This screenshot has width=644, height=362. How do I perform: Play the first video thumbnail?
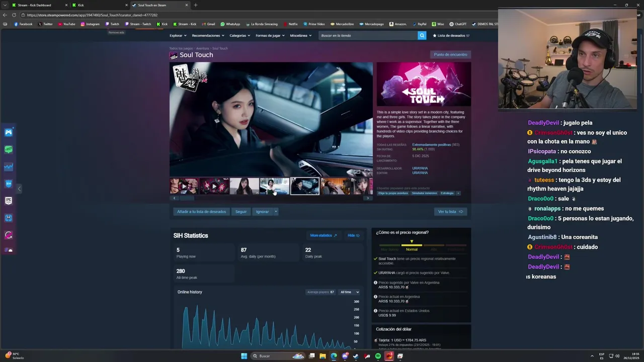pos(184,186)
